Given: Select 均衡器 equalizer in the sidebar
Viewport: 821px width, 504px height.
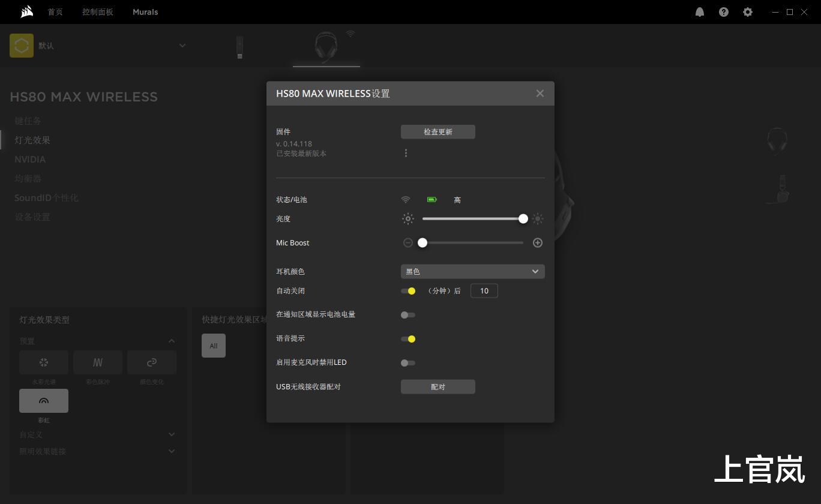Looking at the screenshot, I should [x=28, y=178].
